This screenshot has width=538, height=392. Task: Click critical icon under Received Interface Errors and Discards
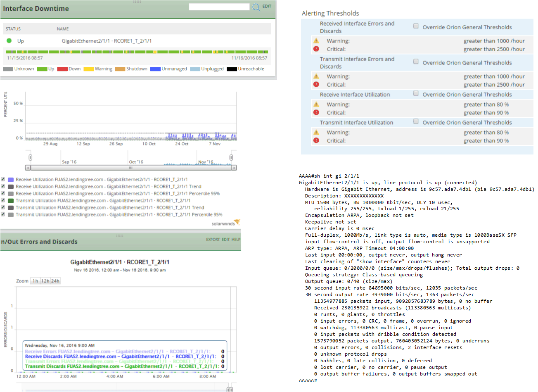tap(316, 49)
